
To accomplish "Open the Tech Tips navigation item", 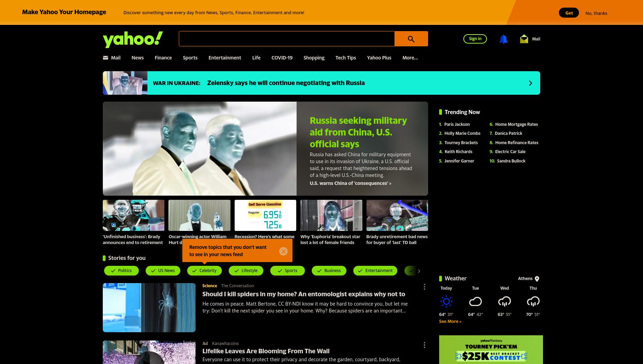I will (345, 58).
